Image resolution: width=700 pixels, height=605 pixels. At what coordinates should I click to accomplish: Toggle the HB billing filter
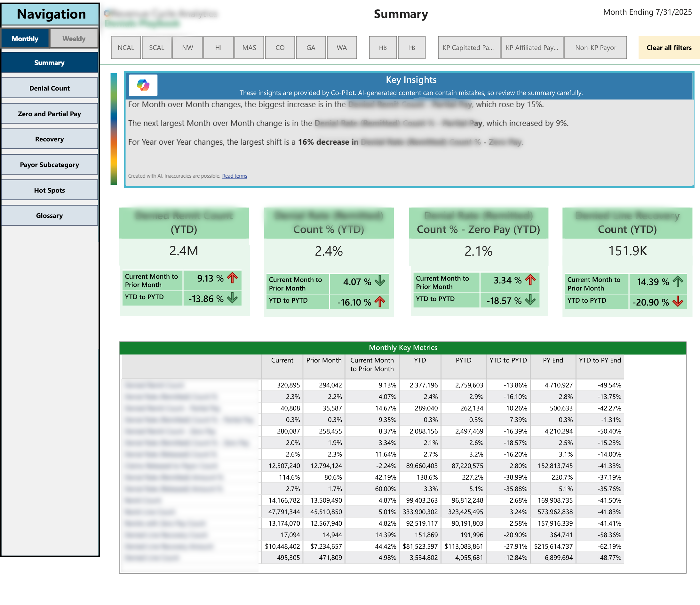click(x=382, y=48)
